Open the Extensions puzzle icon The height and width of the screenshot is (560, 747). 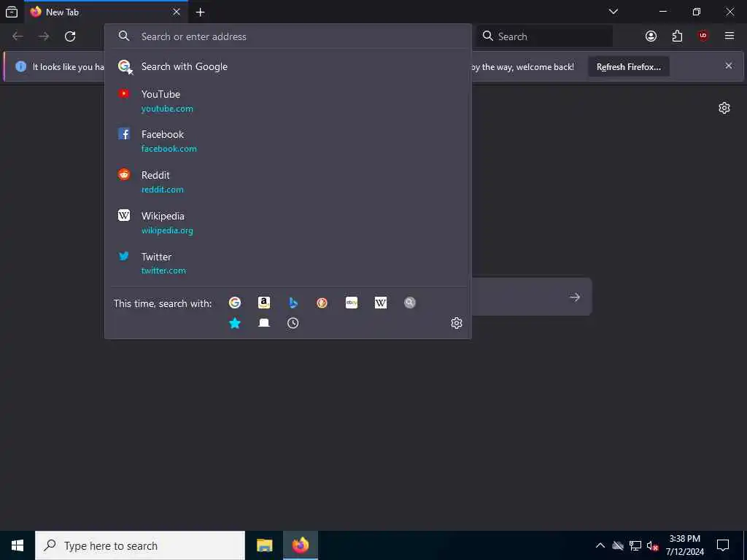point(677,36)
